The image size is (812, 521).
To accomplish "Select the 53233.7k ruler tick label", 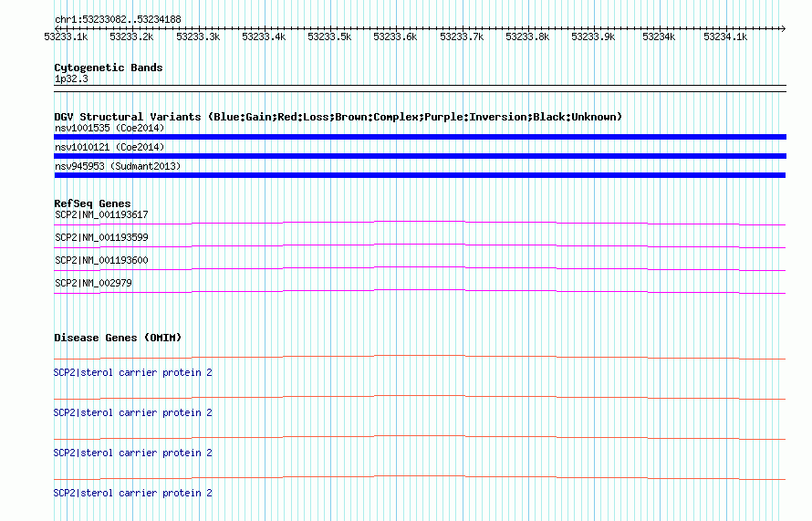I will [x=462, y=36].
